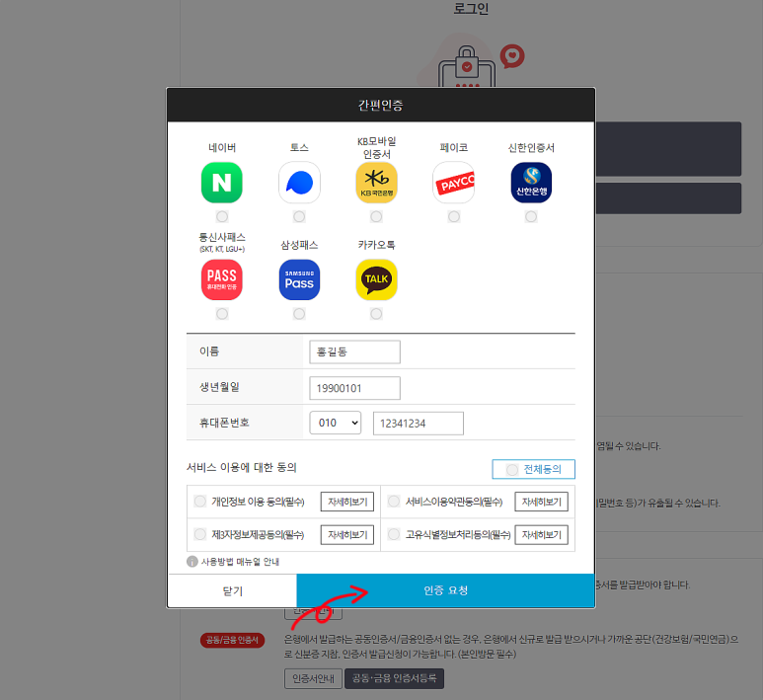Click the 인증 요청 button

[x=445, y=590]
